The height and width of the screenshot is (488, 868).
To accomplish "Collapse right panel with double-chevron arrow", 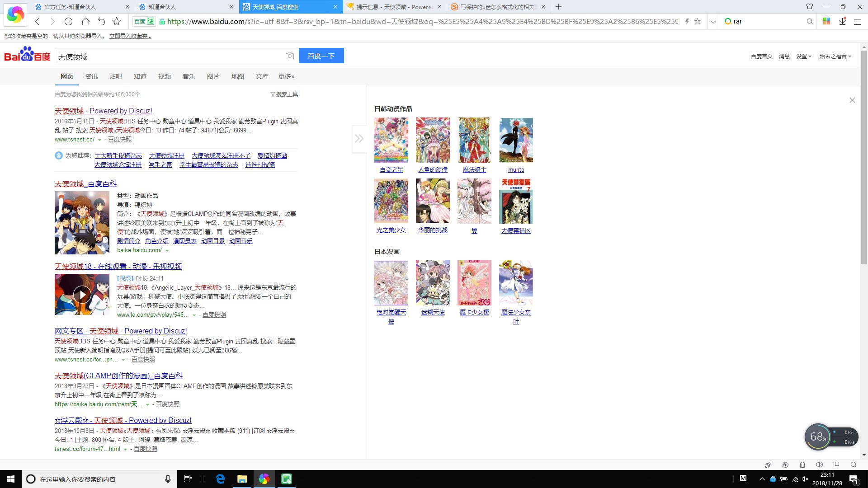I will [x=359, y=139].
